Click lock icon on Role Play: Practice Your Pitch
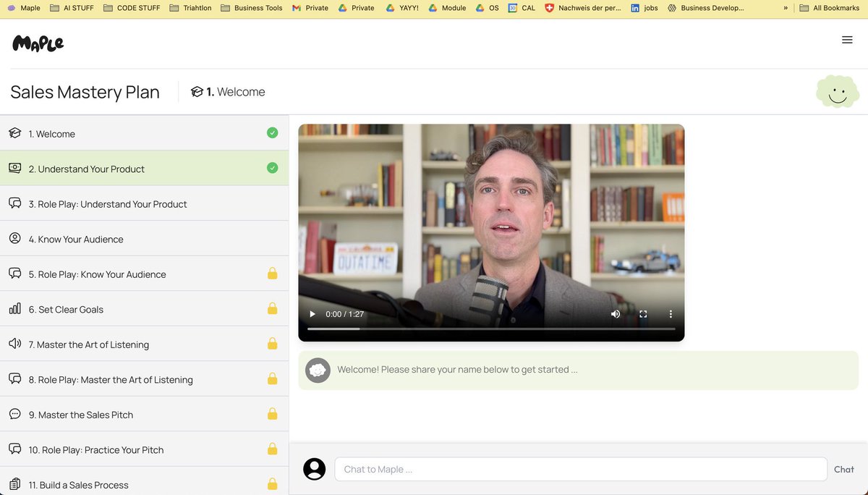This screenshot has width=868, height=495. pyautogui.click(x=272, y=449)
